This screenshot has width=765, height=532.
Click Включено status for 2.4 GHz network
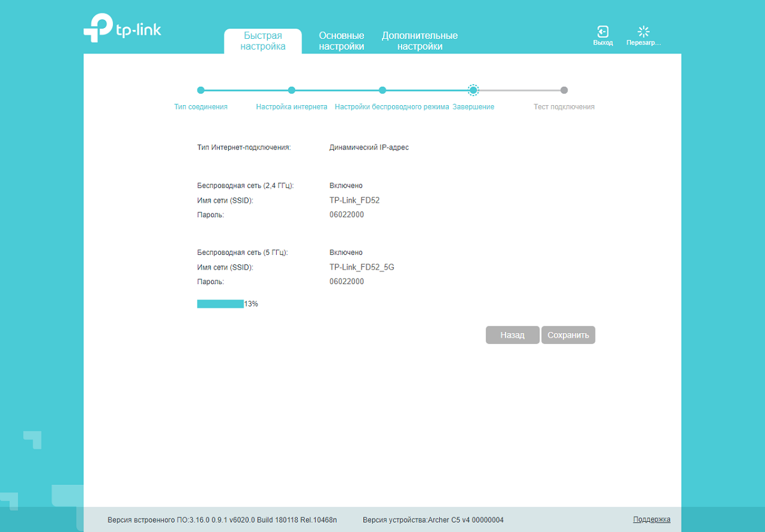coord(346,186)
